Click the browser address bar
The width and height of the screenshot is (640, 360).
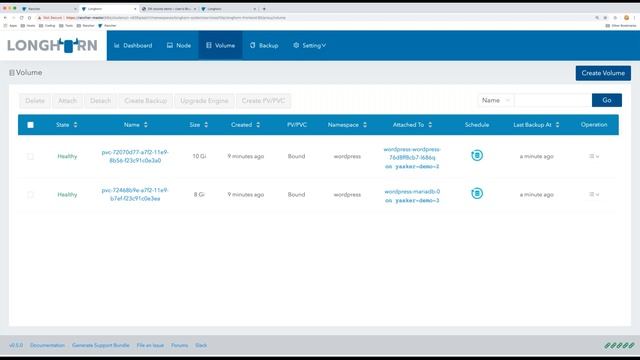(314, 18)
